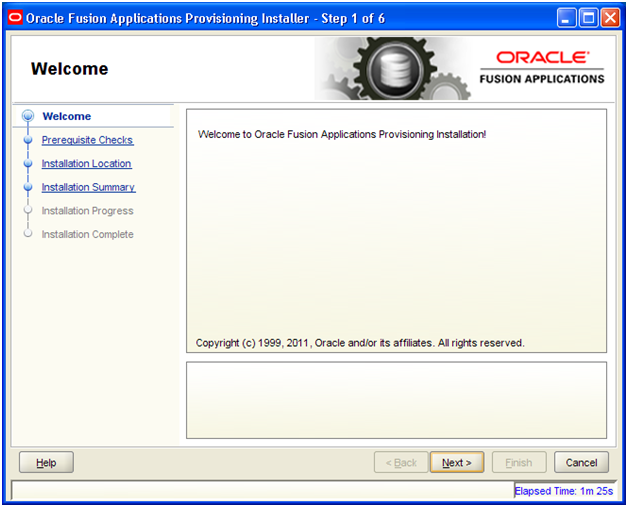Click the Next > button

457,463
